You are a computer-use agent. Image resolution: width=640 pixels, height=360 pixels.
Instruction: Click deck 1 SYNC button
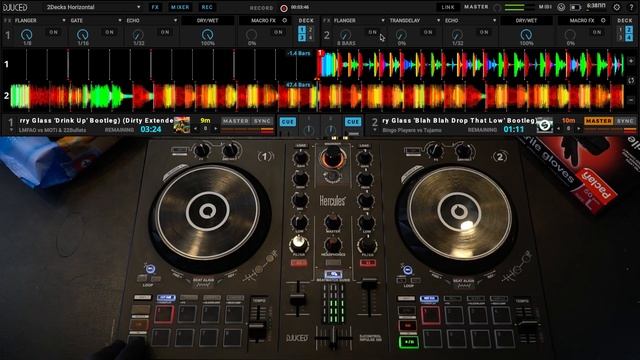[262, 121]
